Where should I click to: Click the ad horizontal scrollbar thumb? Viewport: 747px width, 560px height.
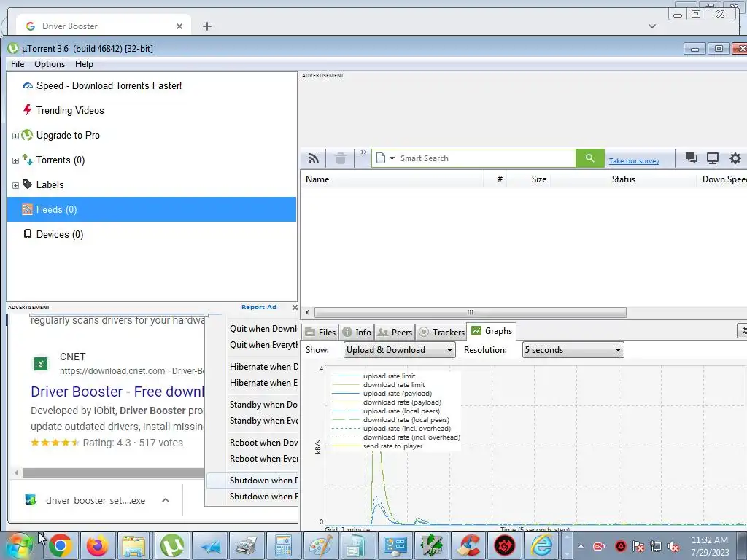(113, 472)
